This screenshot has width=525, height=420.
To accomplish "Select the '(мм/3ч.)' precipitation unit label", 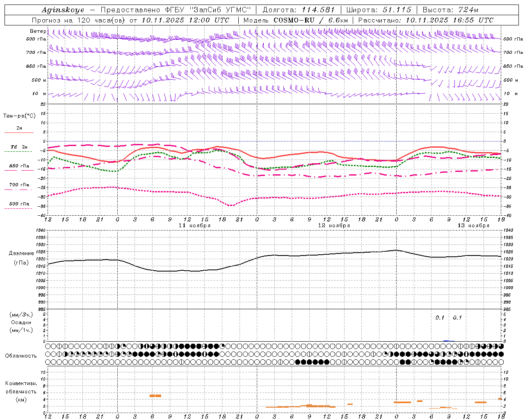I will (21, 315).
